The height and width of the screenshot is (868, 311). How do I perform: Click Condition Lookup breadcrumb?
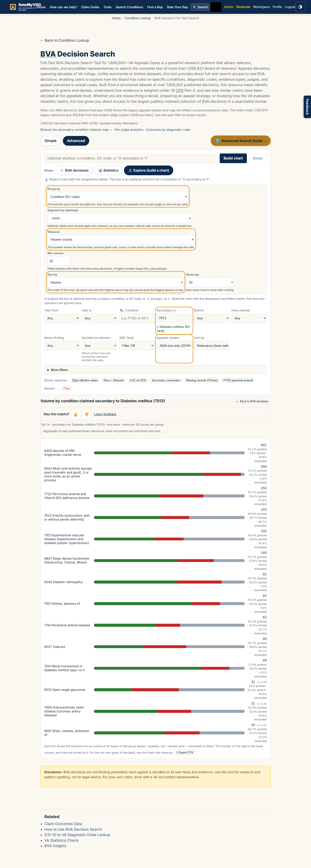pyautogui.click(x=138, y=18)
